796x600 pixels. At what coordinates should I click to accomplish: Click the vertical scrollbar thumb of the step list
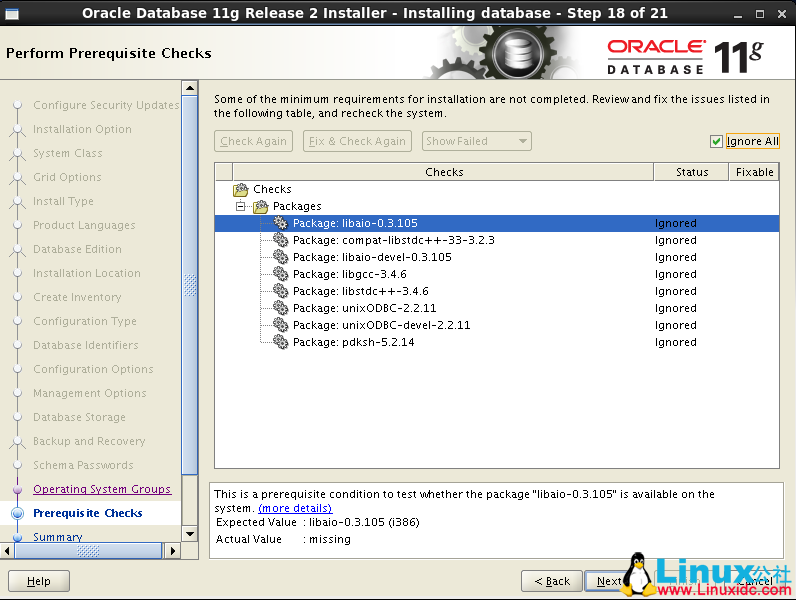pyautogui.click(x=190, y=285)
